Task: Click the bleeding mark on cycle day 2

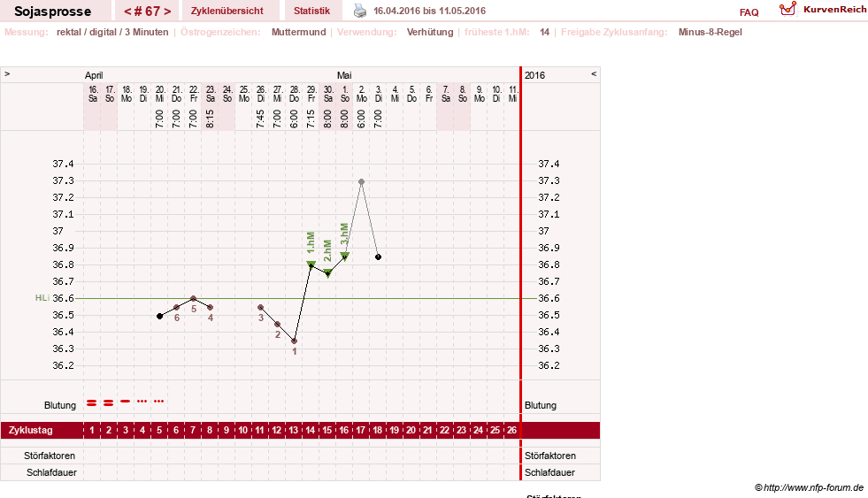Action: [109, 402]
